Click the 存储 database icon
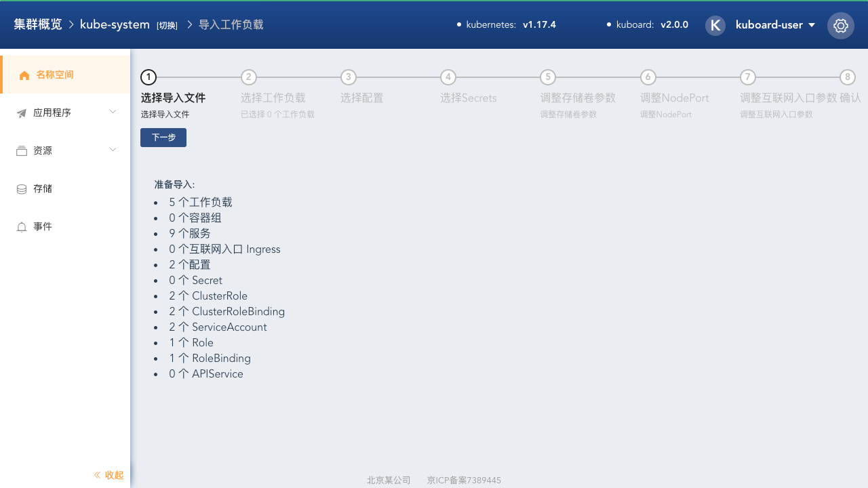The height and width of the screenshot is (488, 868). pyautogui.click(x=22, y=189)
